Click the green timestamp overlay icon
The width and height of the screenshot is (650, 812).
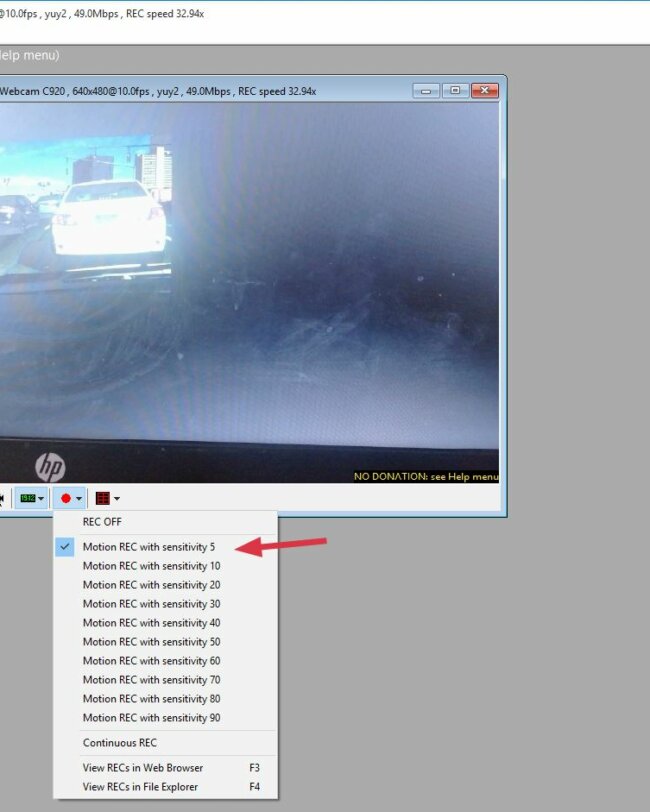[x=27, y=498]
